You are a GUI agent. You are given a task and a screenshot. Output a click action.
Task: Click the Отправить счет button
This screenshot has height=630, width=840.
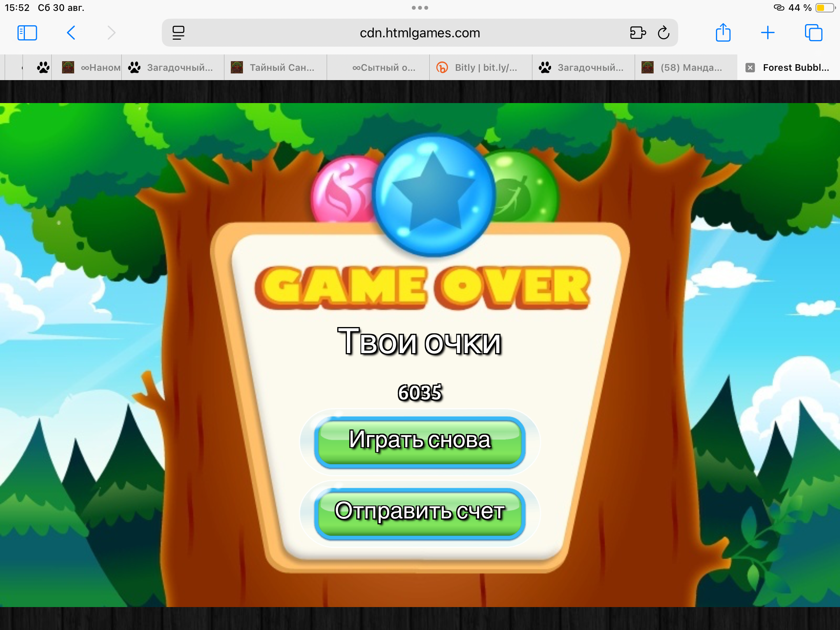point(420,513)
